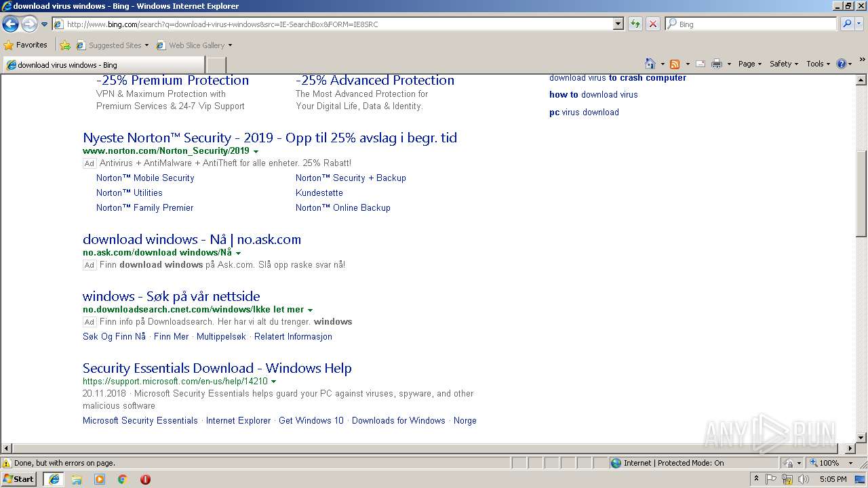Screen dimensions: 868x488
Task: Open 'Relatert Informasjon' sublink
Action: pos(293,336)
